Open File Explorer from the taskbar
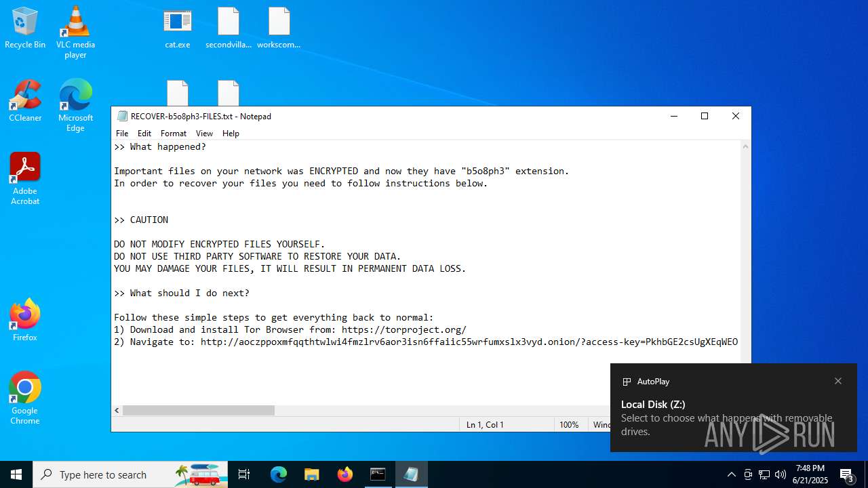Screen dimensions: 868x488 point(311,474)
